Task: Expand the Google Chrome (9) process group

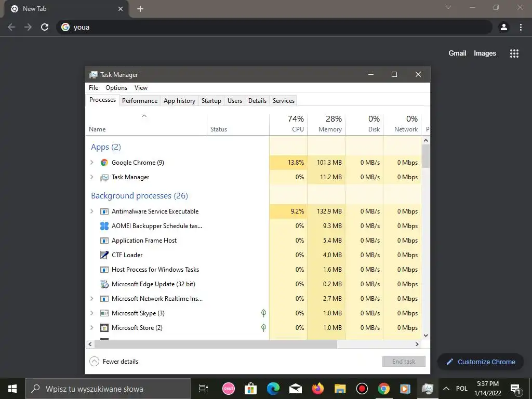Action: (91, 163)
